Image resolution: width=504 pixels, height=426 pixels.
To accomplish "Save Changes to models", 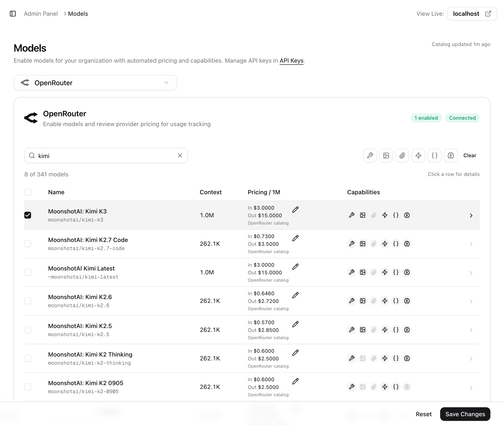I will (465, 414).
